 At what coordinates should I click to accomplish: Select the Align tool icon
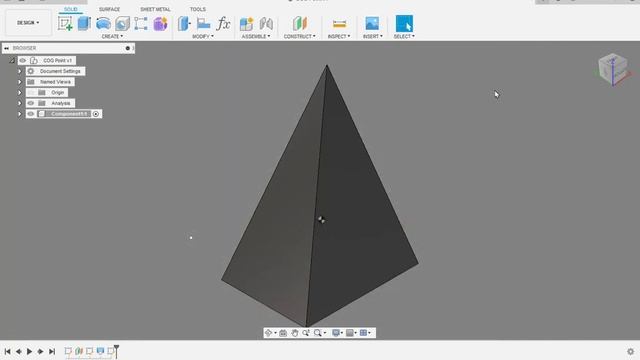203,24
